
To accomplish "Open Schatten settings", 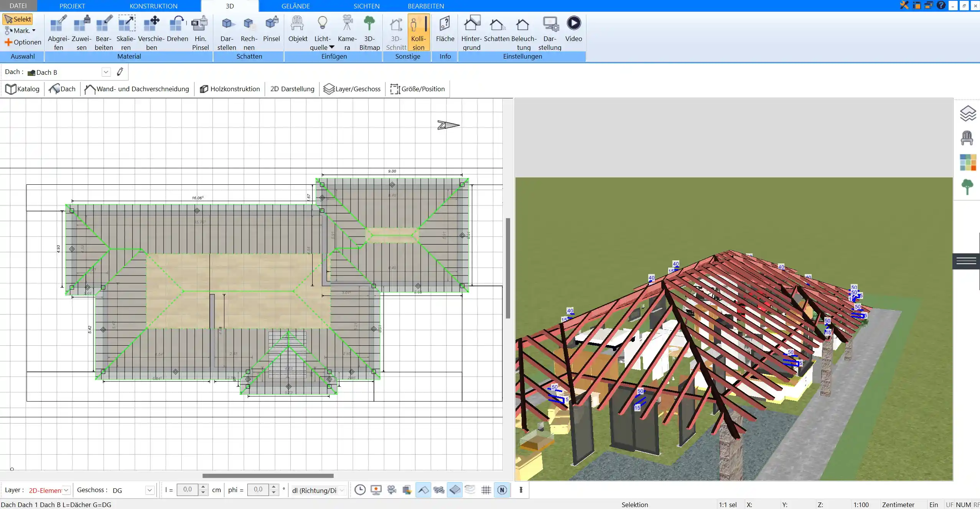I will tap(497, 29).
